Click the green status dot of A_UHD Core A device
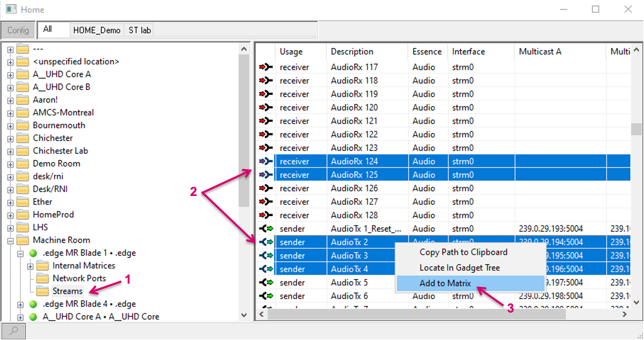Image resolution: width=644 pixels, height=340 pixels. [33, 317]
